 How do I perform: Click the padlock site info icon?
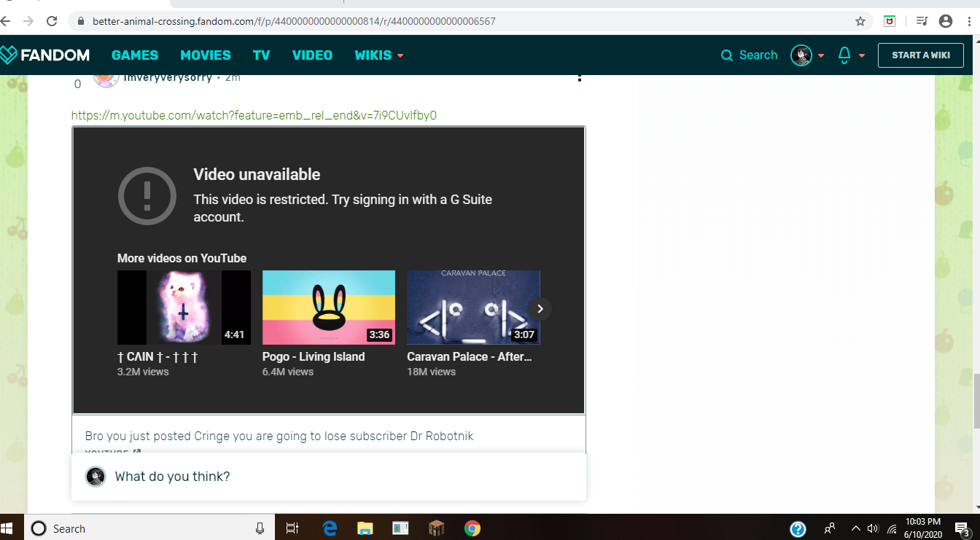click(x=80, y=21)
